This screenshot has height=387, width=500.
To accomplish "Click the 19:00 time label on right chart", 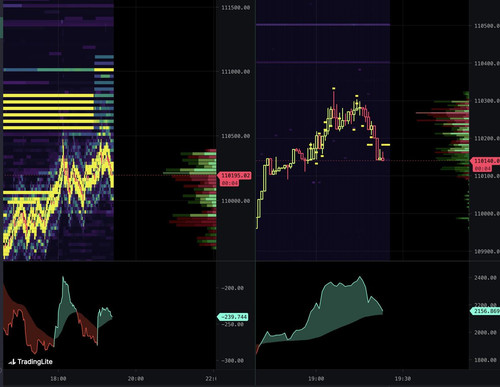I will [x=316, y=379].
